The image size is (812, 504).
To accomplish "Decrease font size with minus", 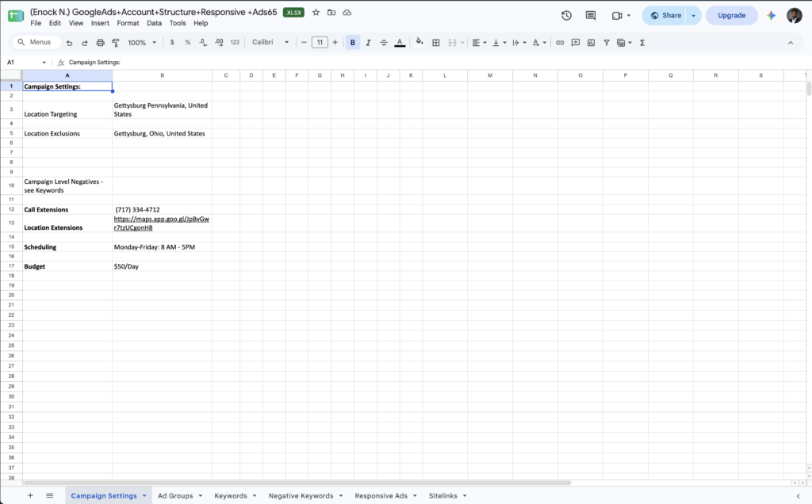I will [304, 43].
